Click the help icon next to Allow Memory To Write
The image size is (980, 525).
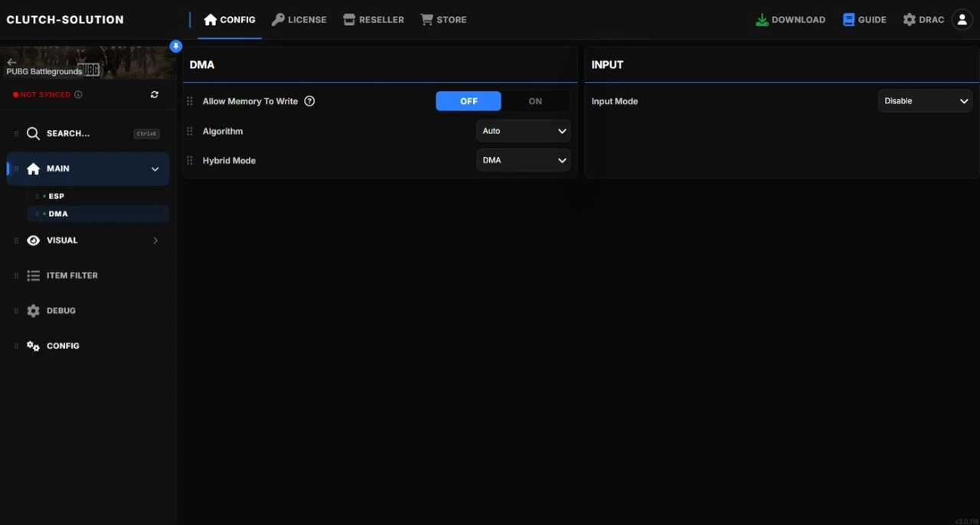309,101
